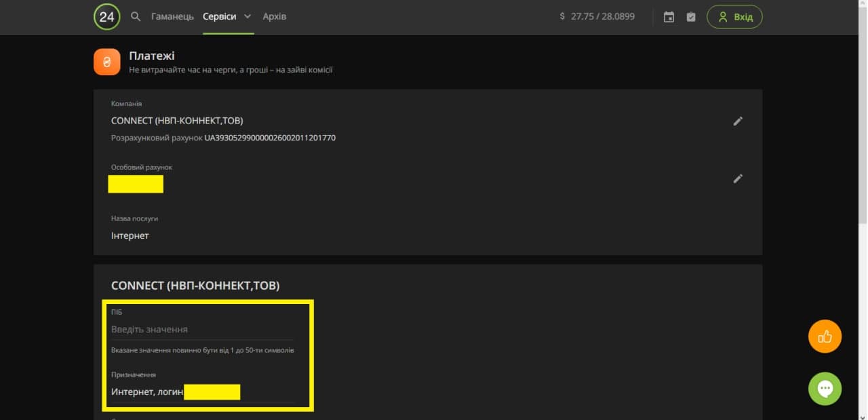Screen dimensions: 868x420
Task: Click the company name CONNECT (НВП-КОННЕКТ,ТОВ) in the Компанія field
Action: pyautogui.click(x=177, y=121)
